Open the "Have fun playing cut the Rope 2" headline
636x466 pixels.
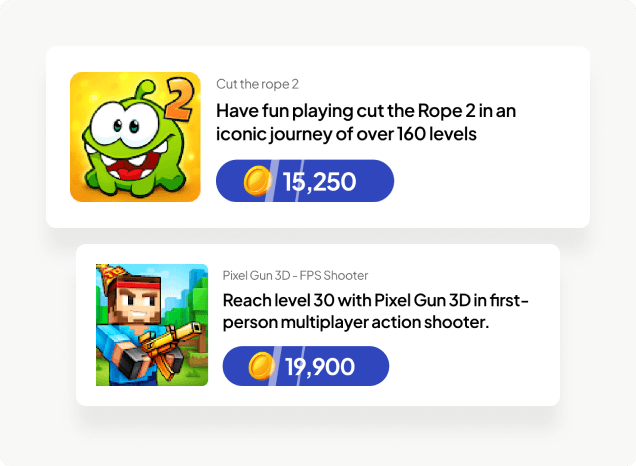pos(366,110)
